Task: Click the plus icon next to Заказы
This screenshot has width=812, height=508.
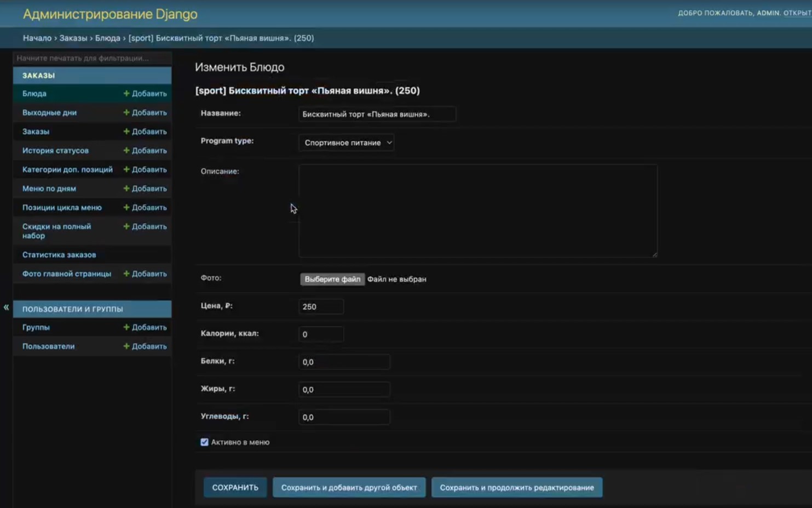Action: point(126,132)
